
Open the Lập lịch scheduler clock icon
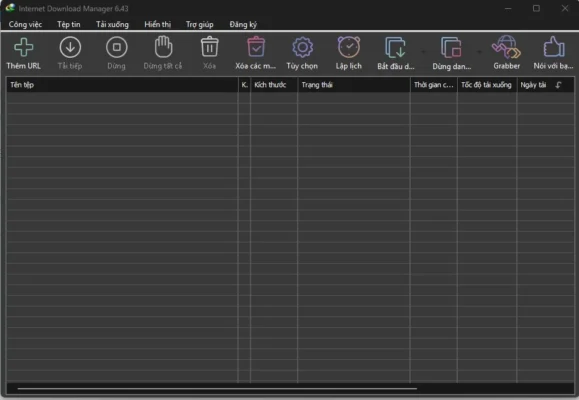[349, 47]
